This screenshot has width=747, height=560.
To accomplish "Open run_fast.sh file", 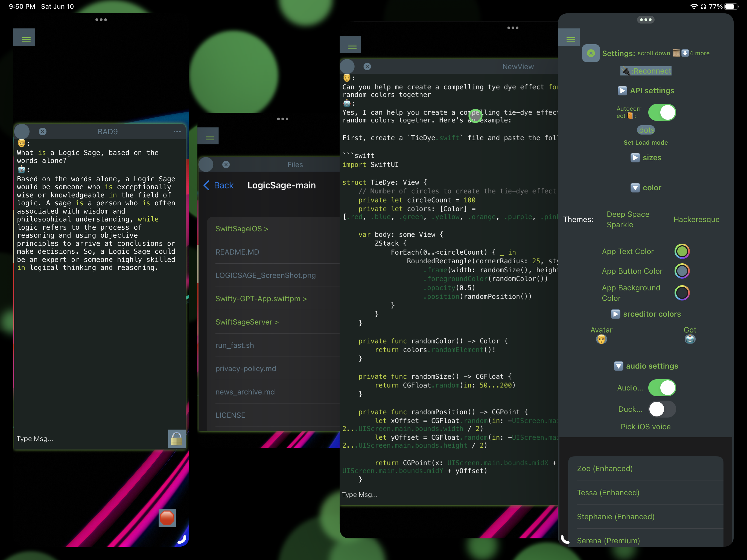I will point(234,345).
